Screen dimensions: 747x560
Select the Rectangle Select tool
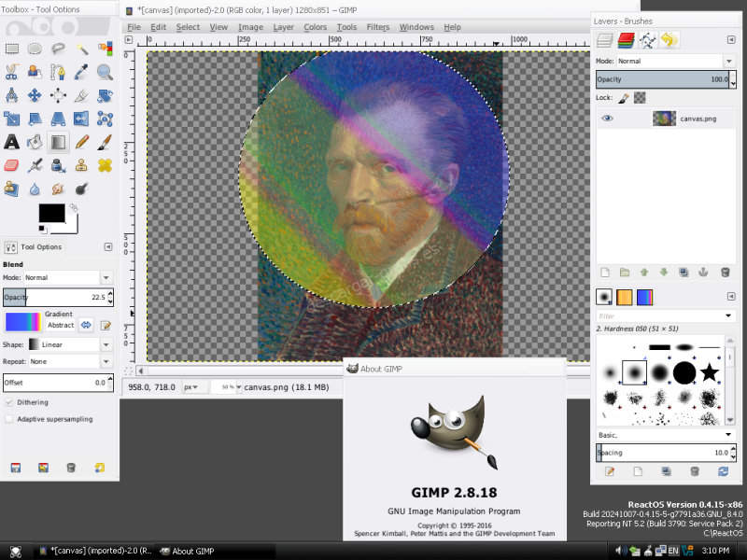point(12,49)
